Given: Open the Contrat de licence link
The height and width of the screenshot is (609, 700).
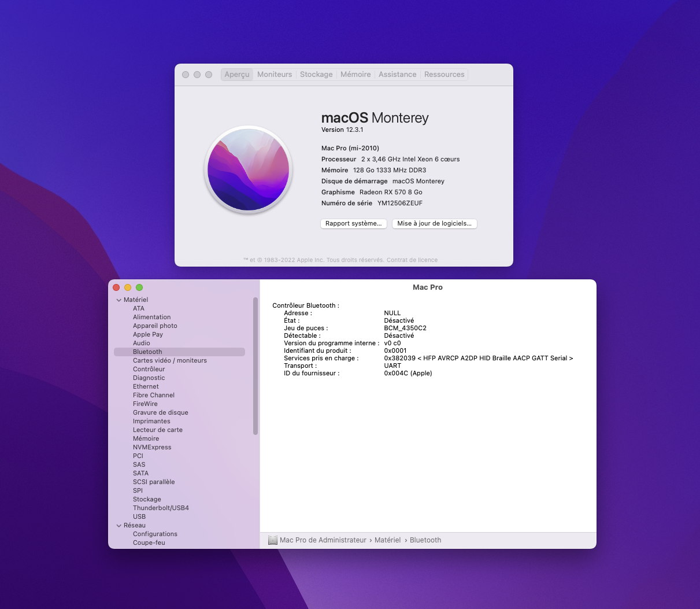Looking at the screenshot, I should [412, 260].
